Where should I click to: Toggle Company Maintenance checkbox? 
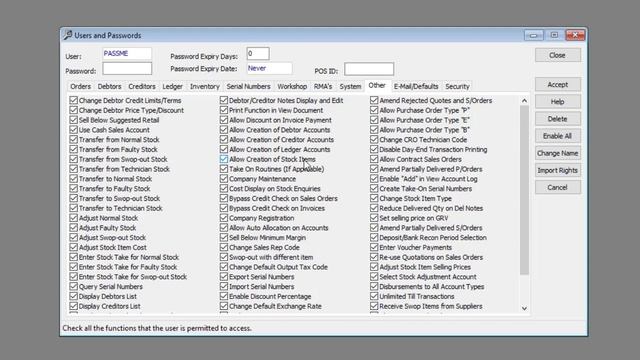224,179
